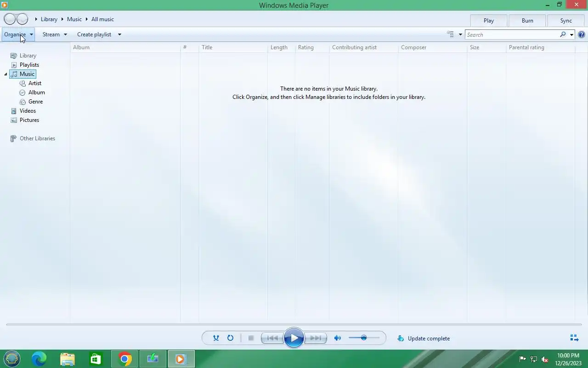Switch to the Burn tab
The width and height of the screenshot is (588, 368).
(x=527, y=21)
